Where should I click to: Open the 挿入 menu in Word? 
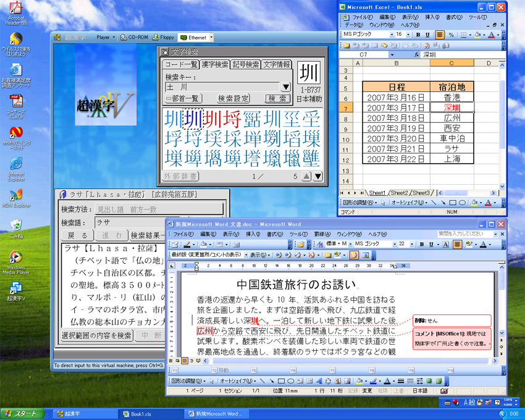[253, 235]
